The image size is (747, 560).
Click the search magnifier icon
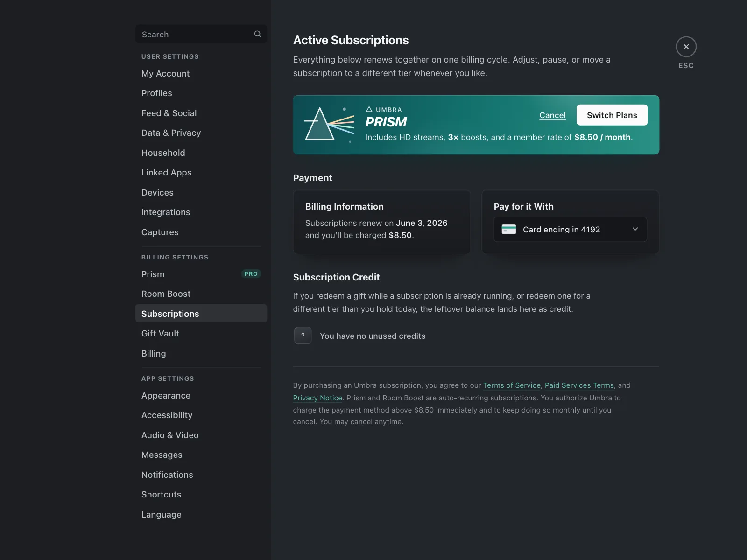tap(257, 34)
